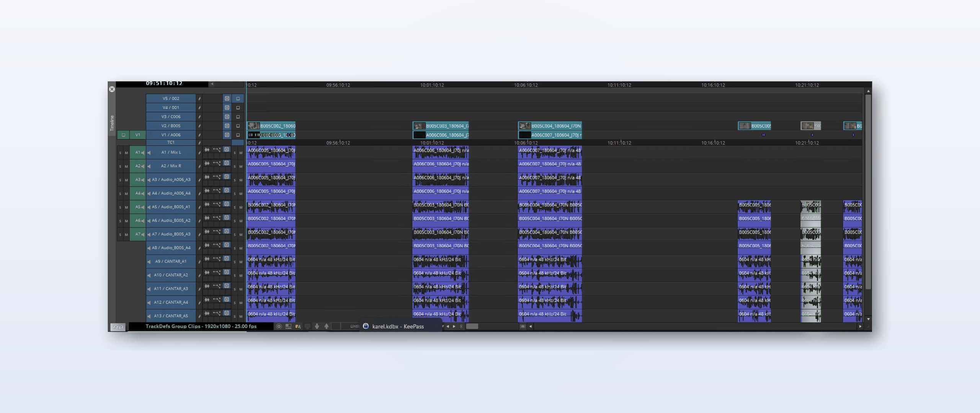
Task: Toggle the power button on track A1 / Mix L
Action: 227,150
